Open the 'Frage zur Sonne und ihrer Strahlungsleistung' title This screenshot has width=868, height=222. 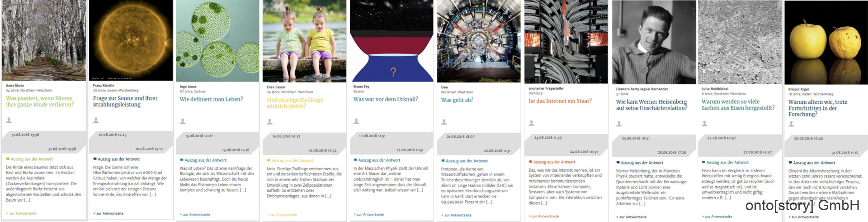point(125,101)
